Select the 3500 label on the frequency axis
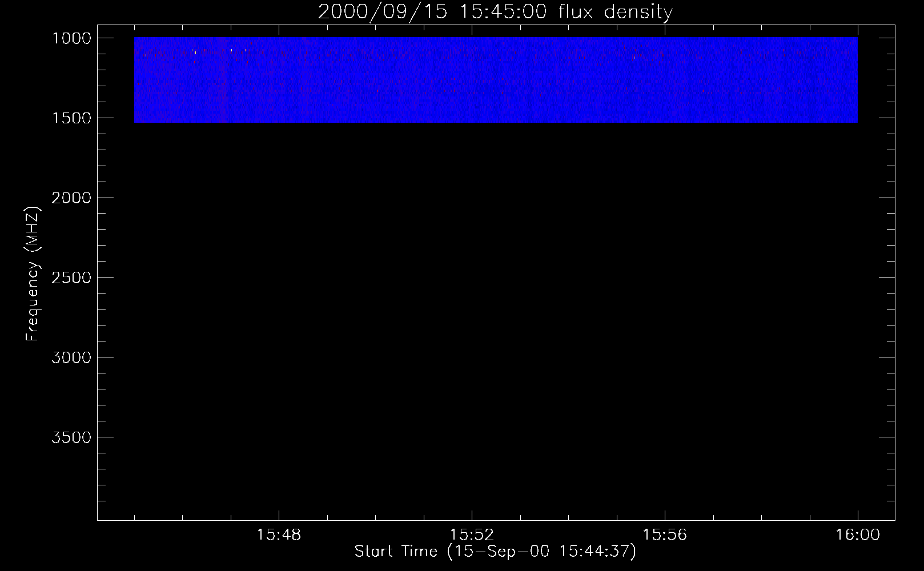This screenshot has height=571, width=924. (x=71, y=437)
